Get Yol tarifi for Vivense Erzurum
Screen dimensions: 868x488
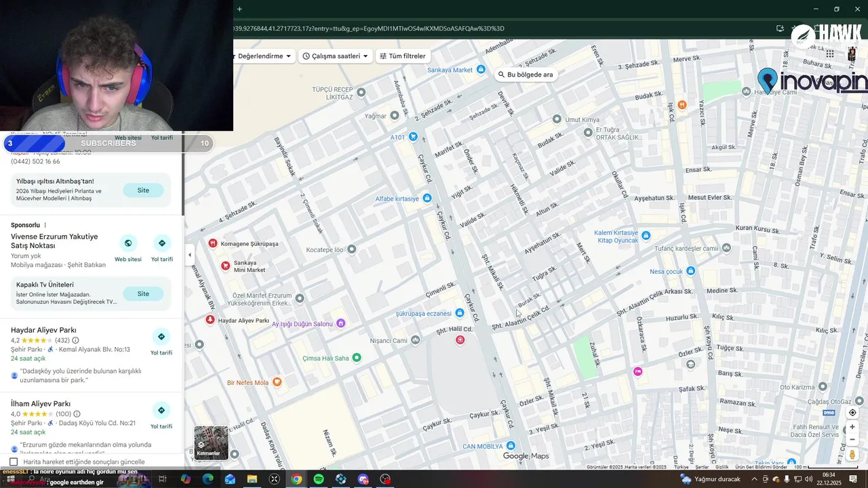tap(161, 248)
